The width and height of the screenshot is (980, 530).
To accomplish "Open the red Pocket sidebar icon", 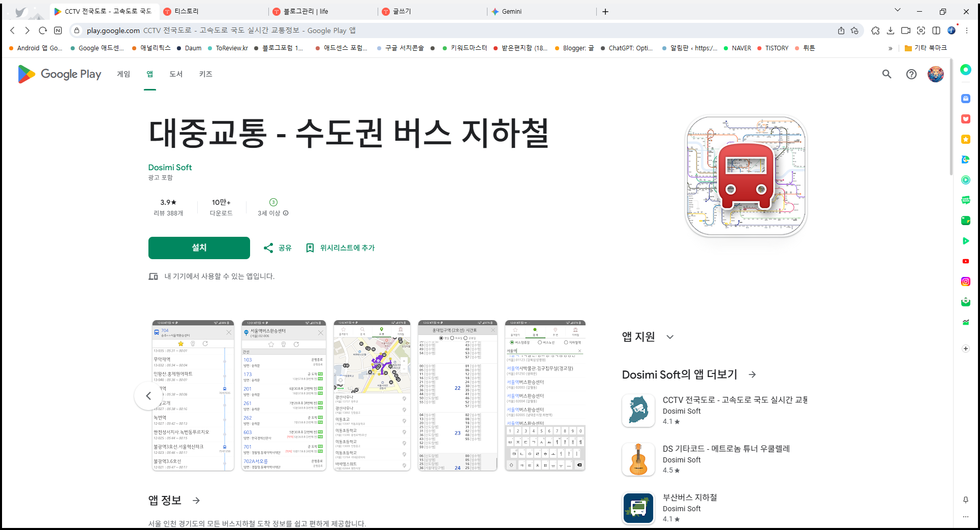I will (x=966, y=119).
